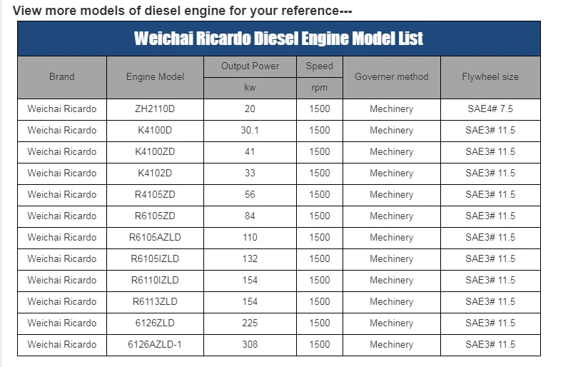Image resolution: width=588 pixels, height=367 pixels.
Task: Select the R6105AZLD model cell
Action: click(156, 238)
